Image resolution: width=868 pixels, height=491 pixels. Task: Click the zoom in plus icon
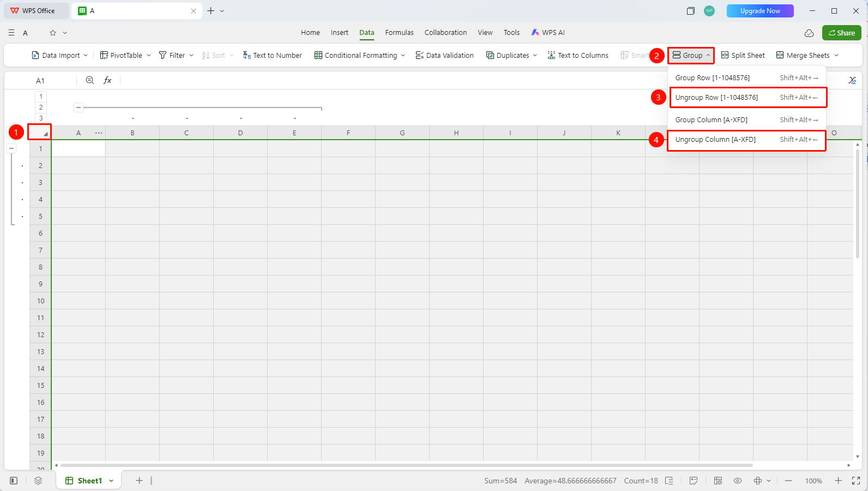coord(838,481)
